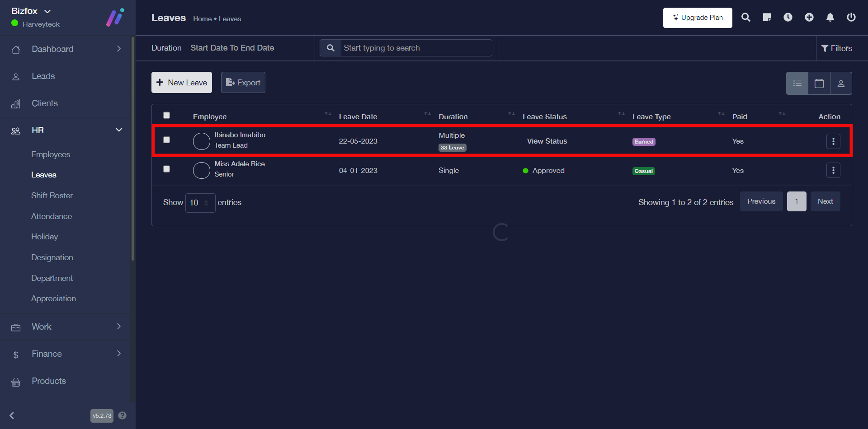Open action menu for Miss Adele Rice
The height and width of the screenshot is (429, 868).
tap(833, 171)
